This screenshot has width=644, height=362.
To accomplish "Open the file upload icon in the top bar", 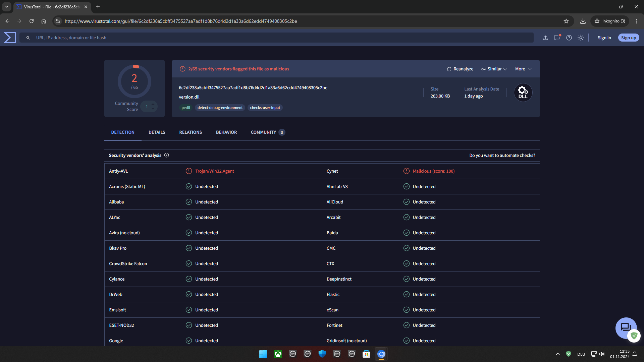I will 545,38.
